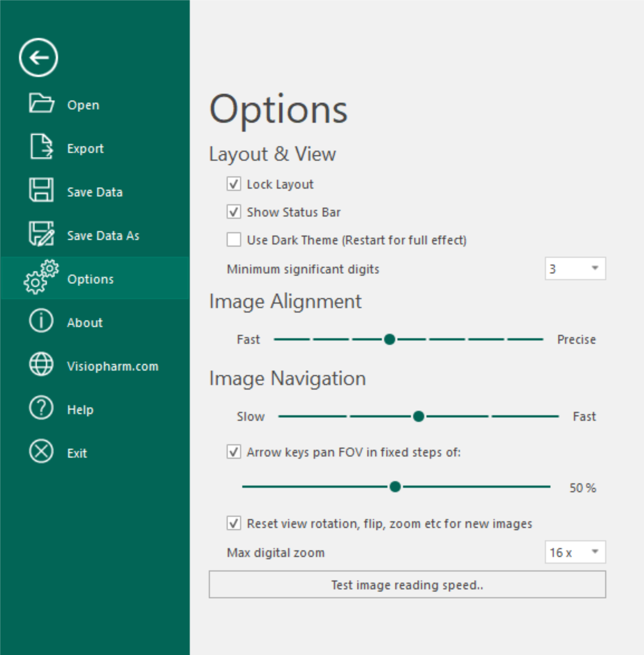Uncheck the Lock Layout checkbox
Viewport: 644px width, 655px height.
pyautogui.click(x=234, y=184)
